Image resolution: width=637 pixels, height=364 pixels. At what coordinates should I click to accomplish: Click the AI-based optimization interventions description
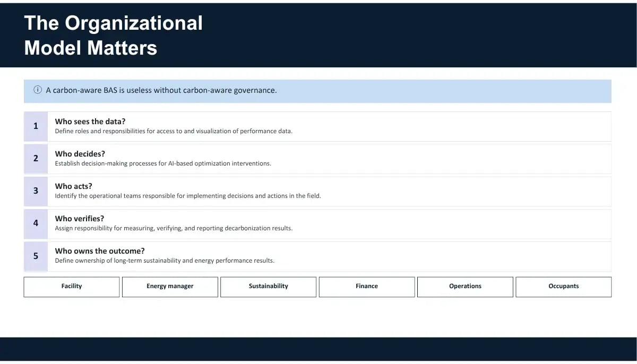click(163, 163)
